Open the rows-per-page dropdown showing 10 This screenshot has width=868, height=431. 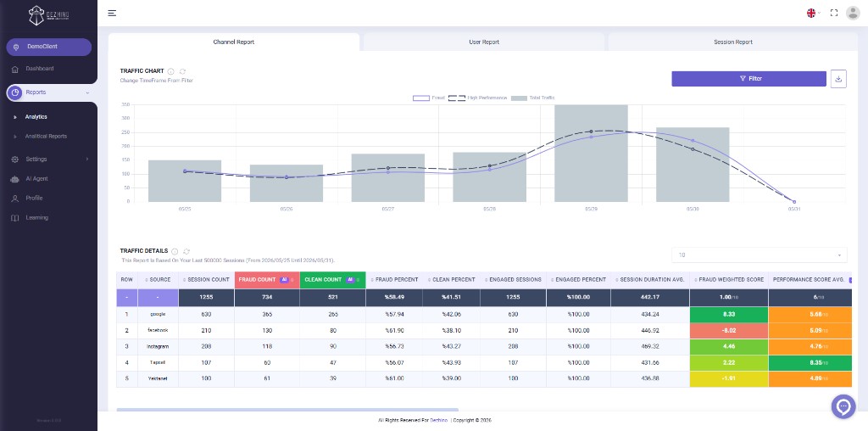tap(759, 255)
